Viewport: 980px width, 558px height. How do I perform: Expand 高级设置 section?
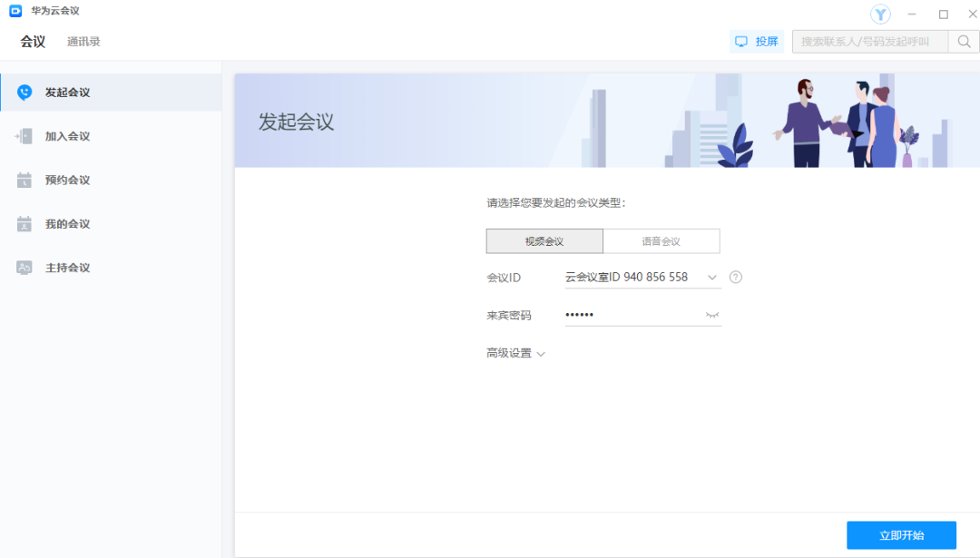click(515, 353)
